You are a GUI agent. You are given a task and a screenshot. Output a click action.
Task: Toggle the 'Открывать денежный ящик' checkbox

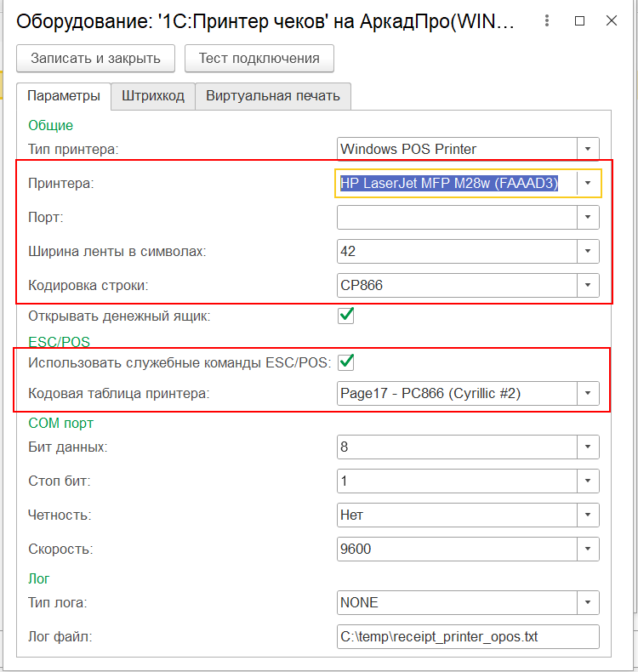[x=346, y=316]
